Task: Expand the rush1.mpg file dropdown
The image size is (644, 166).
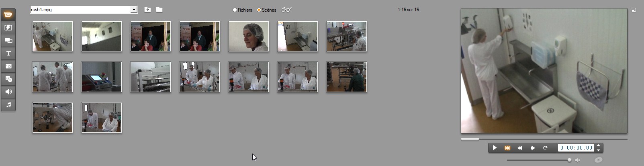Action: (x=134, y=10)
